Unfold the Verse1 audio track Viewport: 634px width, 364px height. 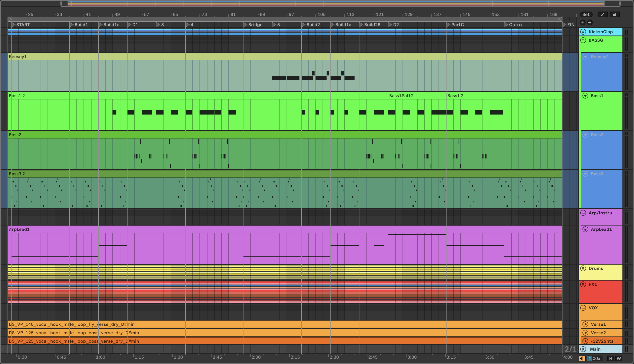coord(585,324)
